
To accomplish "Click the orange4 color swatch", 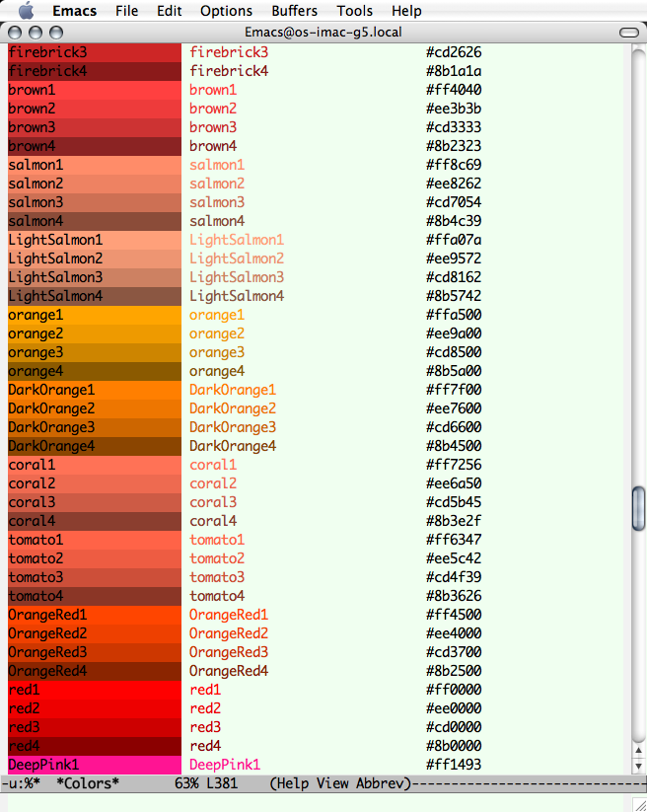I will [95, 371].
